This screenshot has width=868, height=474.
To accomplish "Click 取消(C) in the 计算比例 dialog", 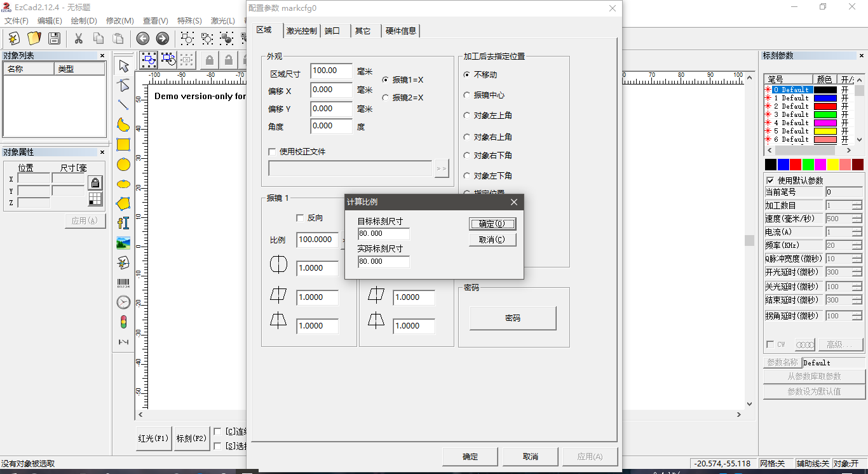I will pos(492,240).
